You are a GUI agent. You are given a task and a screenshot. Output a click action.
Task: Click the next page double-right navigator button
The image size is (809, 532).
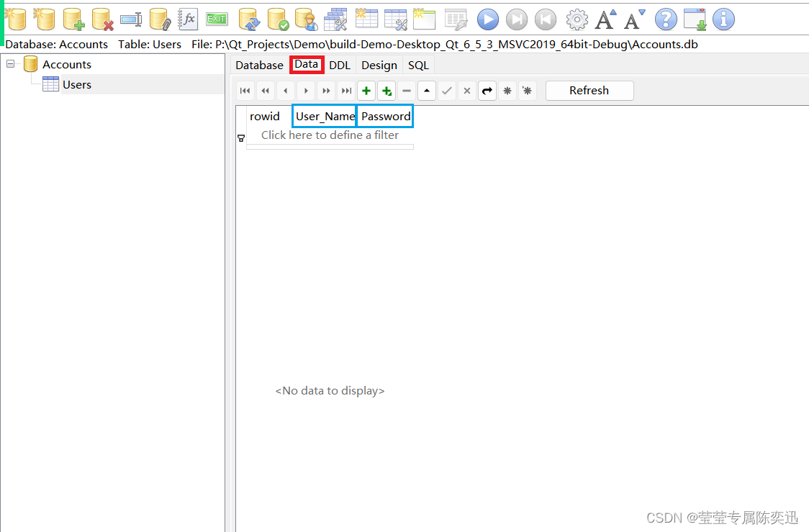pyautogui.click(x=326, y=91)
